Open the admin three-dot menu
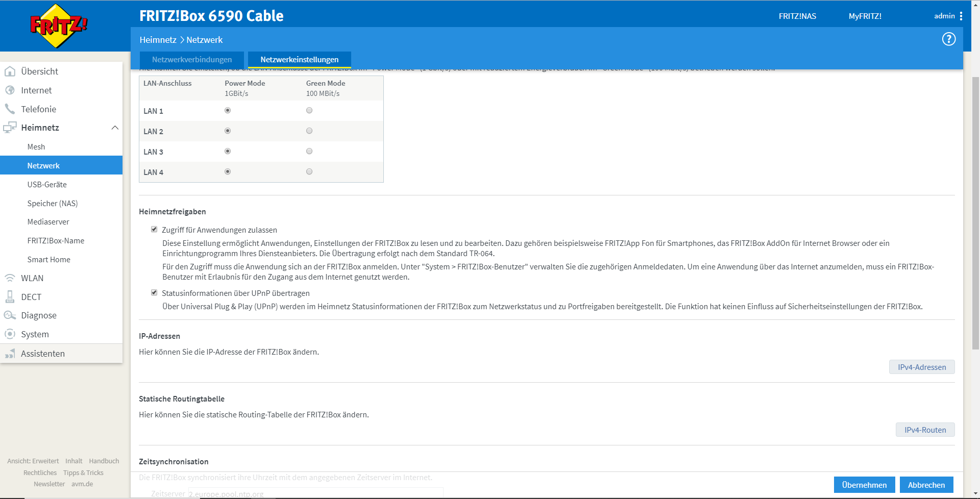Screen dimensions: 980x499 961,16
